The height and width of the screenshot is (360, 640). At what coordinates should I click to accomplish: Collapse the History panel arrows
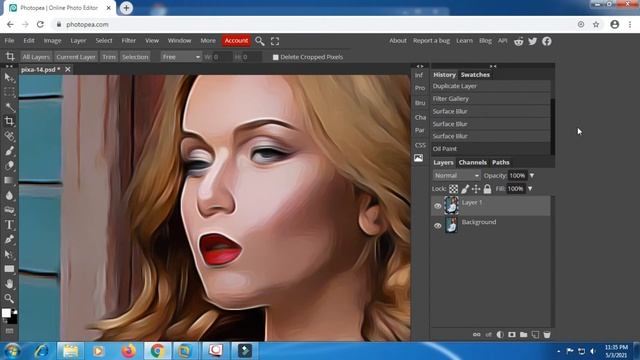(493, 66)
